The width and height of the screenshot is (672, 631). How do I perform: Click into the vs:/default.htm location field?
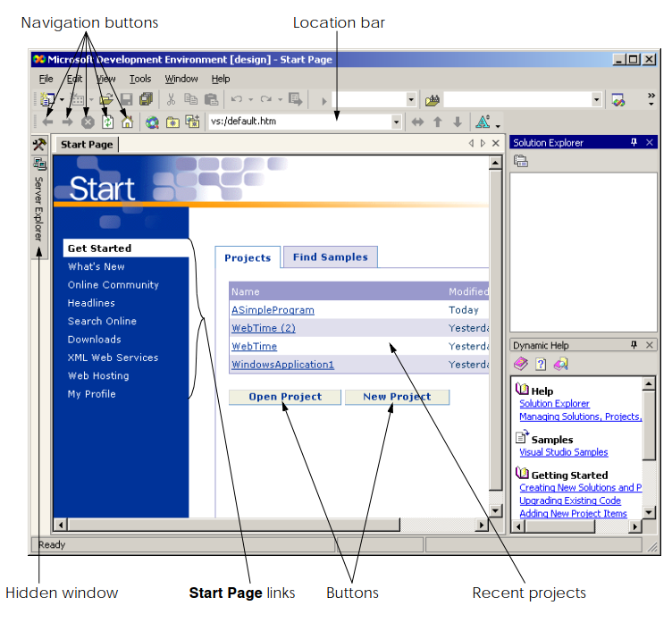click(x=300, y=122)
